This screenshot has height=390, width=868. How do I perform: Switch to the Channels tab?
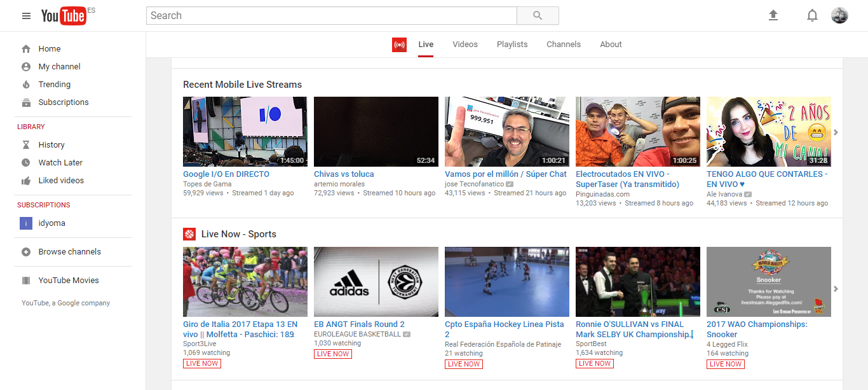[x=564, y=45]
